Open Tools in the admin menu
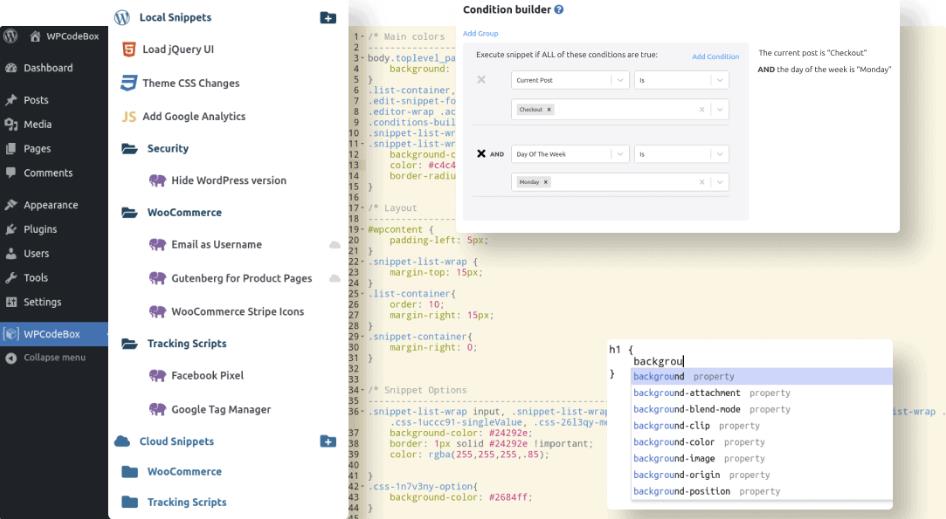The height and width of the screenshot is (519, 946). (x=36, y=278)
